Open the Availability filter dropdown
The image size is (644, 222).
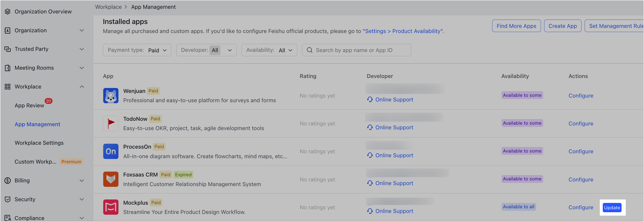click(269, 50)
